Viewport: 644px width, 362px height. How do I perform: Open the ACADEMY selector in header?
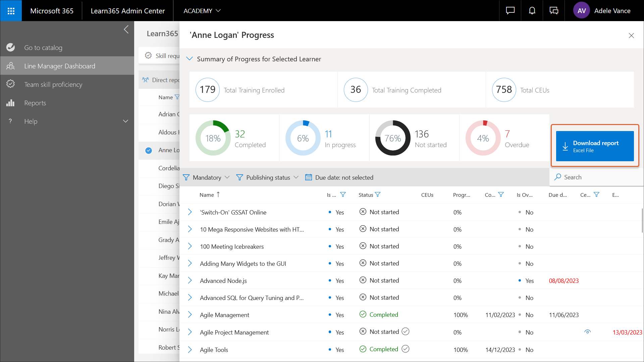[x=202, y=11]
